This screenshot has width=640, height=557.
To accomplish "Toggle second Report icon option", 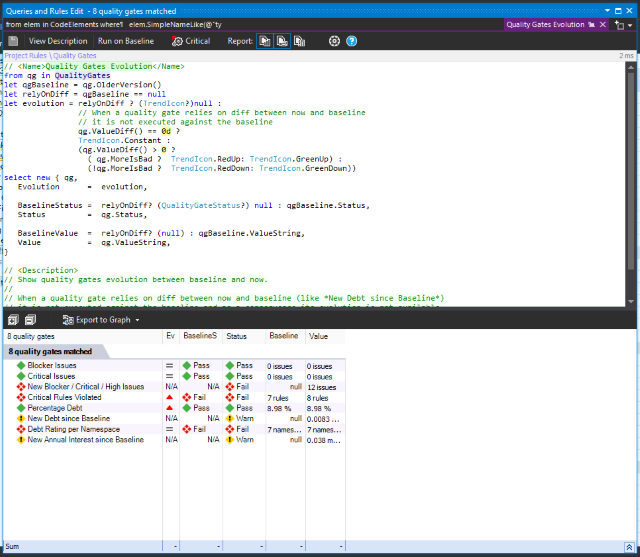I will click(282, 41).
